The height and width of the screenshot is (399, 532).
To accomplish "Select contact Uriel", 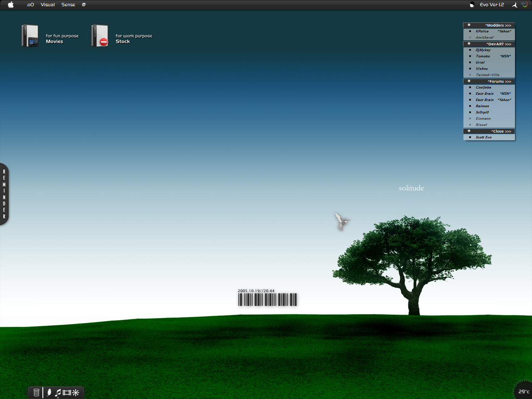I will [x=480, y=62].
